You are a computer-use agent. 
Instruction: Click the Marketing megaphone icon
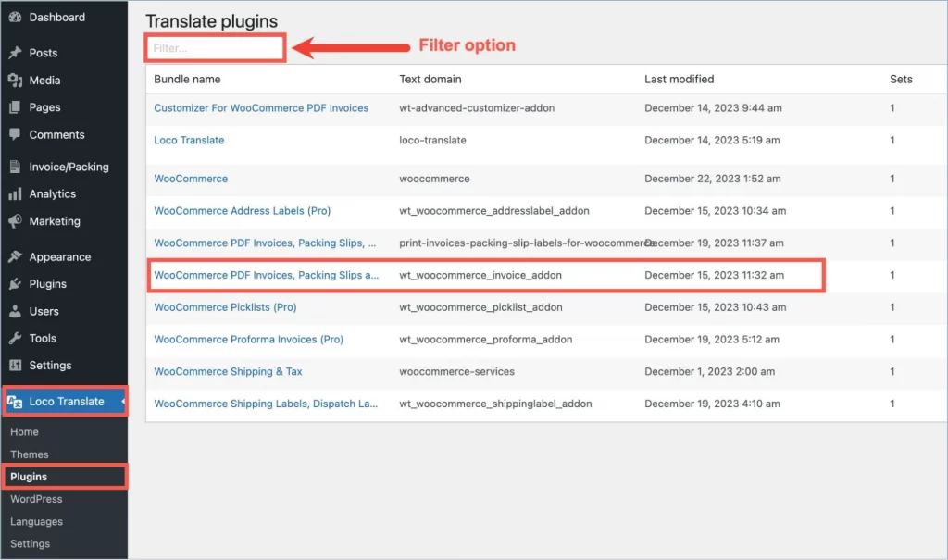click(15, 221)
